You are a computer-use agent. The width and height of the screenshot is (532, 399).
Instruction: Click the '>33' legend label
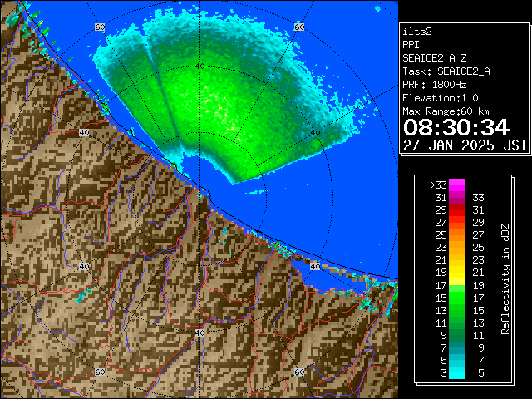[438, 185]
